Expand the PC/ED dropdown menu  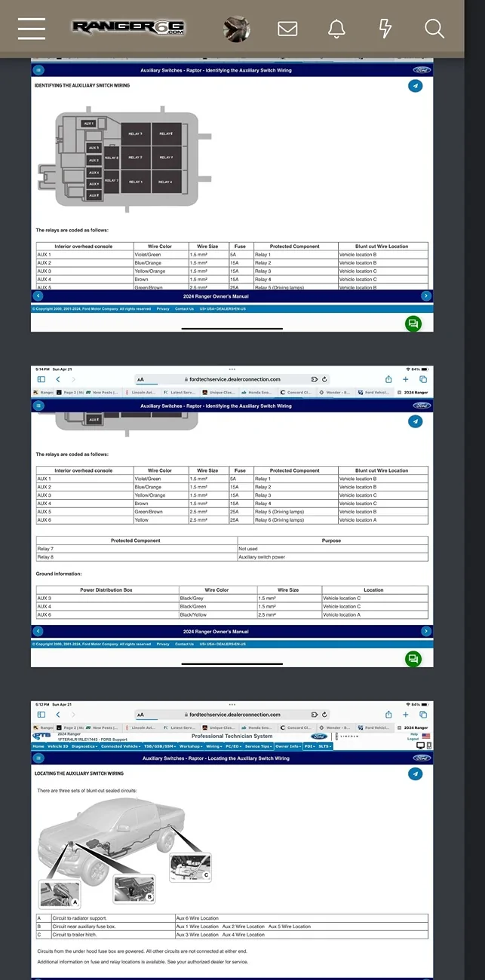point(234,746)
